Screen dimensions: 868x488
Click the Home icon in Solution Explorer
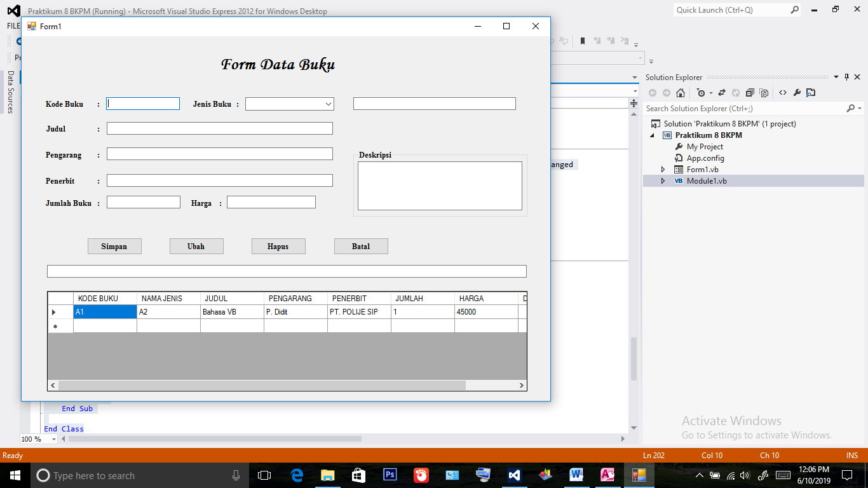point(681,93)
